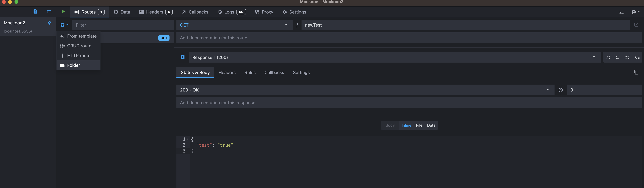This screenshot has width=644, height=188.
Task: Start the server with play button
Action: pos(63,11)
